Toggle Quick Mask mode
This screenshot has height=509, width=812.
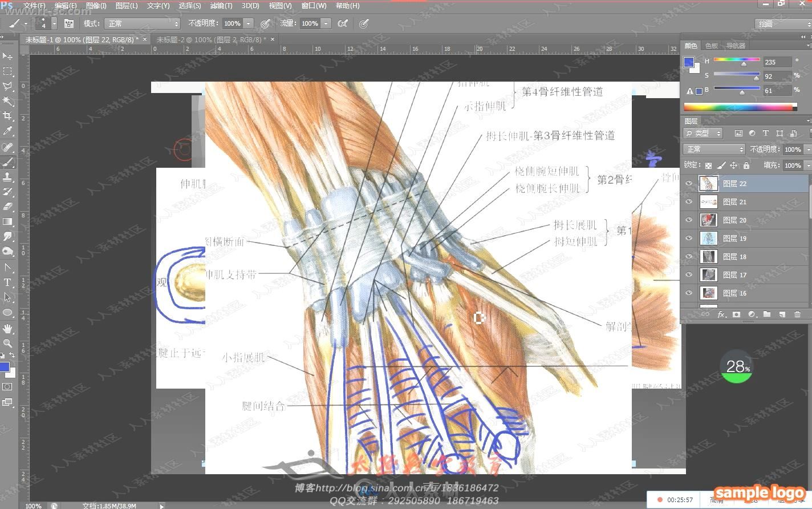coord(7,387)
